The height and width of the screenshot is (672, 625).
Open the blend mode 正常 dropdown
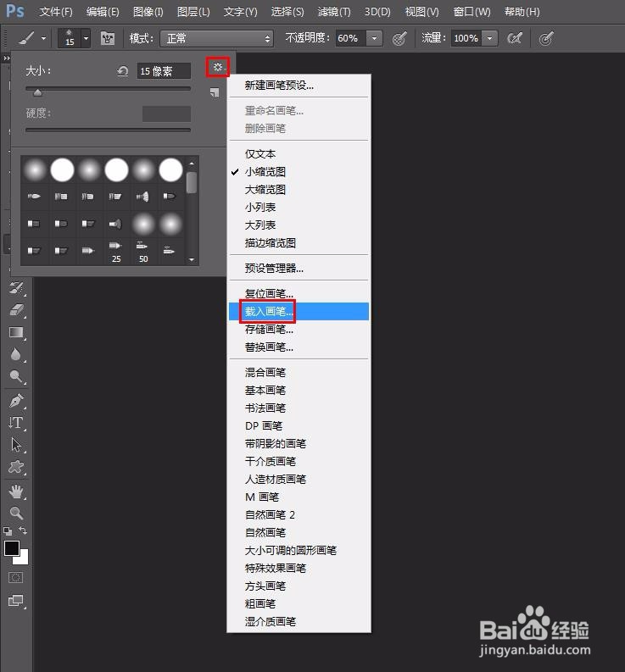pyautogui.click(x=216, y=39)
